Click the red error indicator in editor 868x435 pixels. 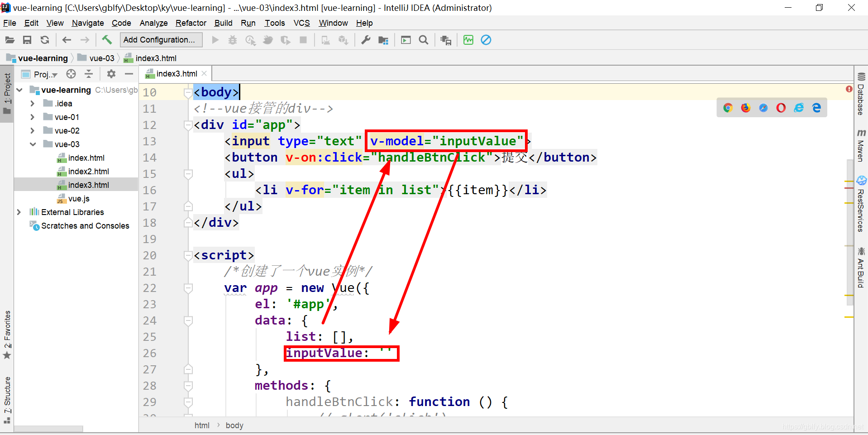coord(849,89)
